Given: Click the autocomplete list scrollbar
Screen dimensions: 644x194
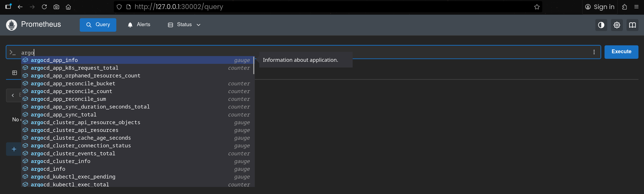Looking at the screenshot, I should pyautogui.click(x=254, y=65).
